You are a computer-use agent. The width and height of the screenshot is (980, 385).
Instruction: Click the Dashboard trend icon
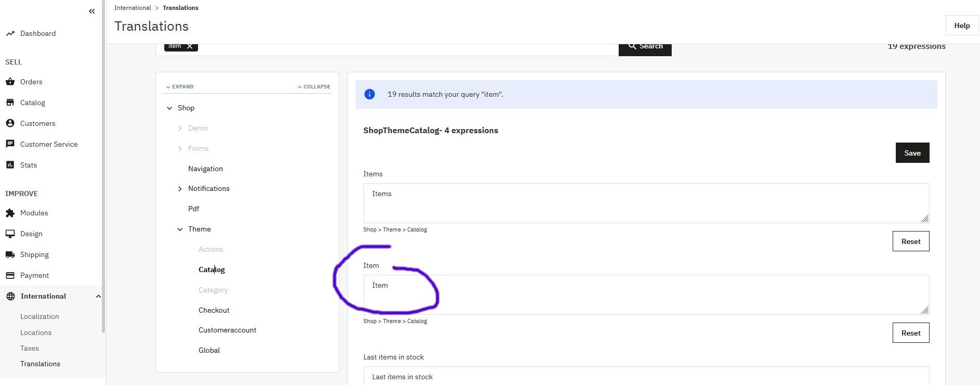[10, 33]
